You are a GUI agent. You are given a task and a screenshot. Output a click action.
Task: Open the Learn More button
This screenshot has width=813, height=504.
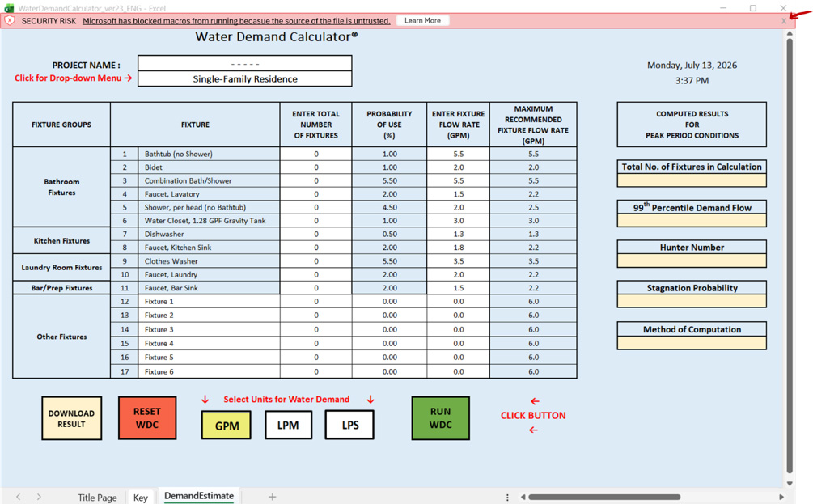click(x=422, y=21)
